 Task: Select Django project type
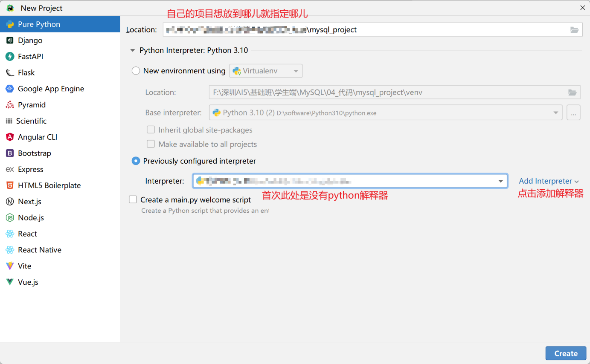click(60, 40)
